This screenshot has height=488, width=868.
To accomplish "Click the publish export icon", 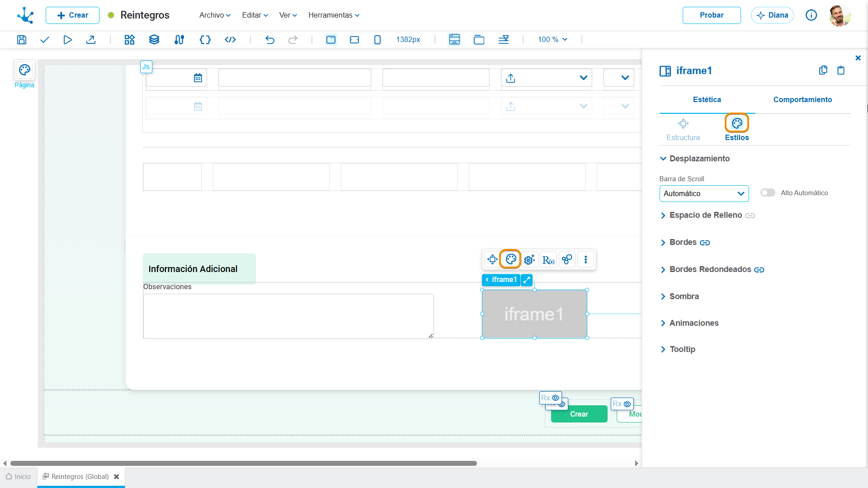I will click(x=91, y=40).
